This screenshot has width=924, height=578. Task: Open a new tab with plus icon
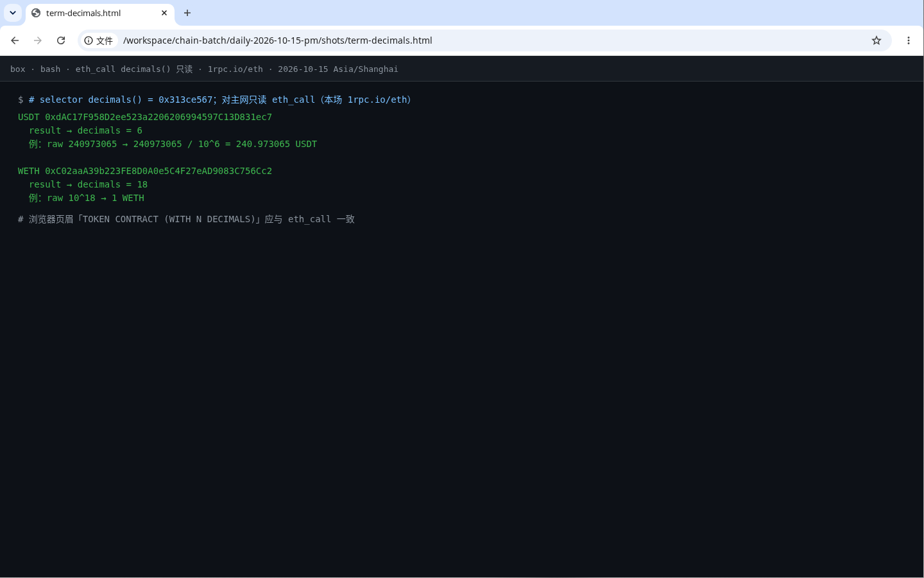(x=187, y=13)
